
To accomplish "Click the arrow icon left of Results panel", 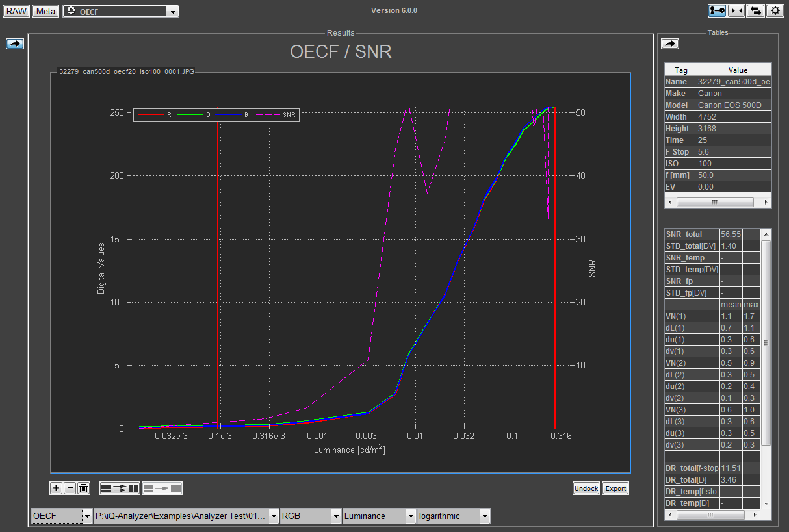I will pos(15,44).
